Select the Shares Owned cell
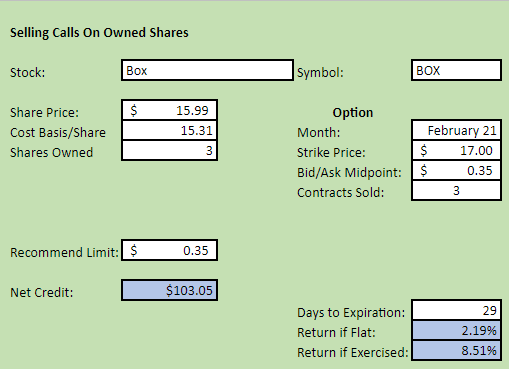 point(169,150)
